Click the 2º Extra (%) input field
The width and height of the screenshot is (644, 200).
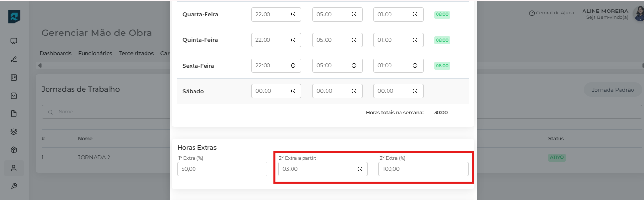[x=423, y=169]
